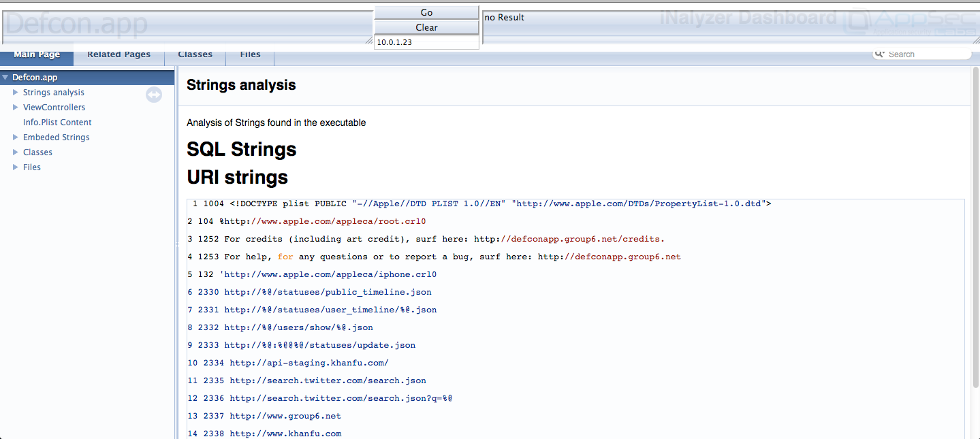Expand the Files node arrow in sidebar
Image resolution: width=980 pixels, height=439 pixels.
[16, 167]
